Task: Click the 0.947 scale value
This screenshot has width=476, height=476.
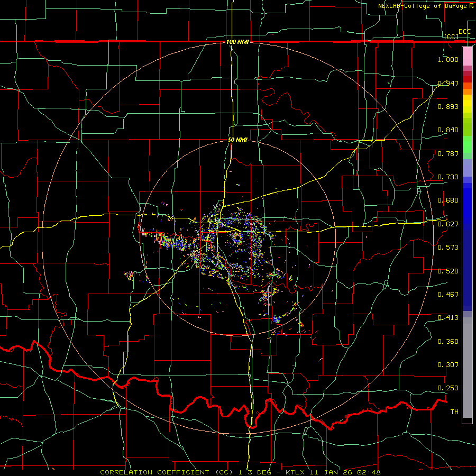Action: click(x=448, y=83)
